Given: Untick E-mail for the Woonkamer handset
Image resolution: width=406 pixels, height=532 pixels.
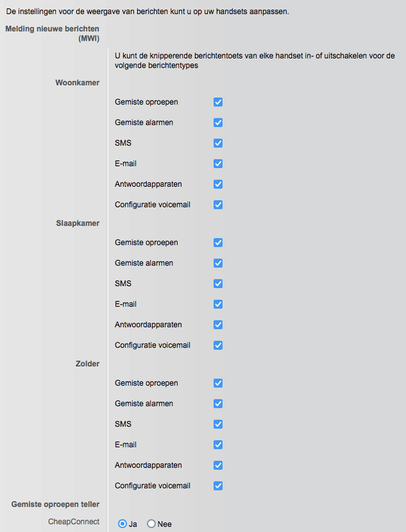Looking at the screenshot, I should coord(218,164).
